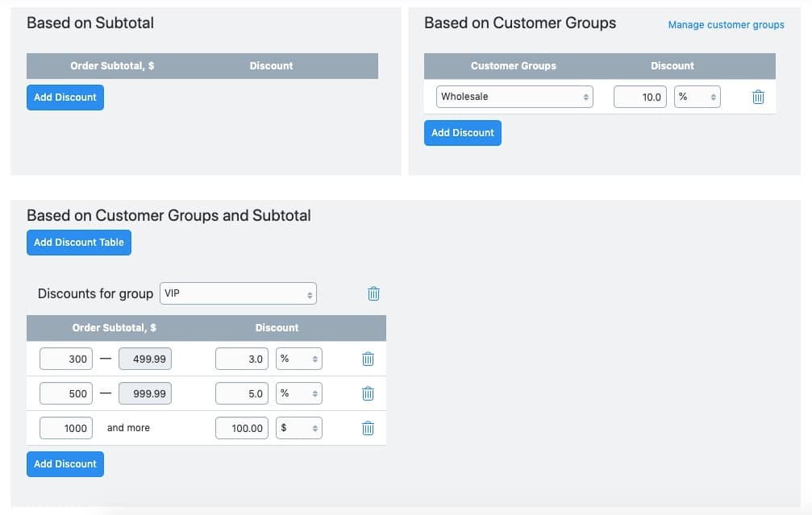Change discount unit for the 3.0 row
Viewport: 812px width, 515px height.
click(299, 359)
